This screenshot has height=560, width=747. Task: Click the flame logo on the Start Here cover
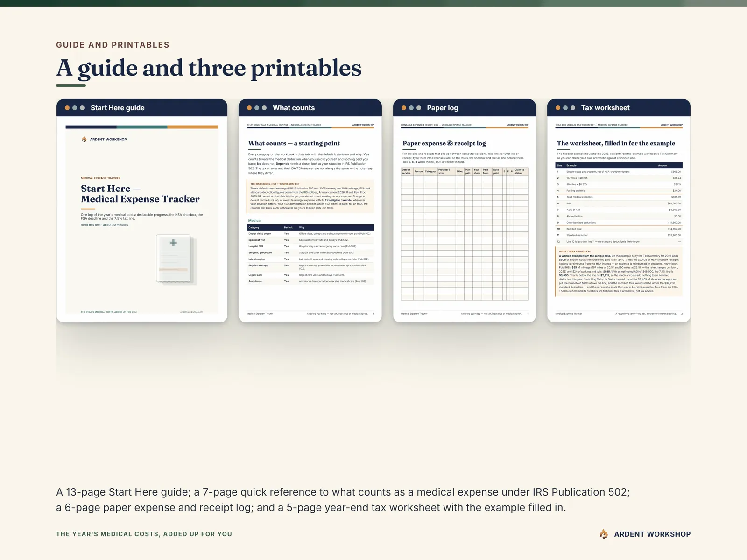coord(84,139)
